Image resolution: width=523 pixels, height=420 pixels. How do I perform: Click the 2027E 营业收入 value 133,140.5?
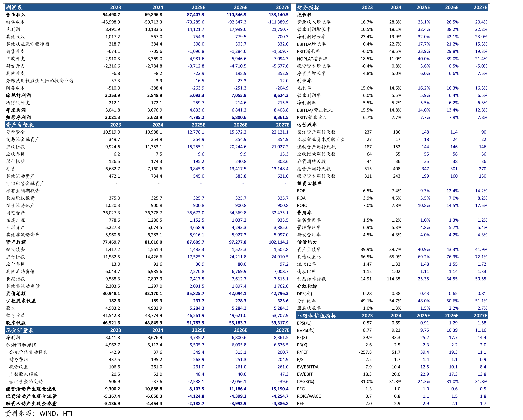278,15
